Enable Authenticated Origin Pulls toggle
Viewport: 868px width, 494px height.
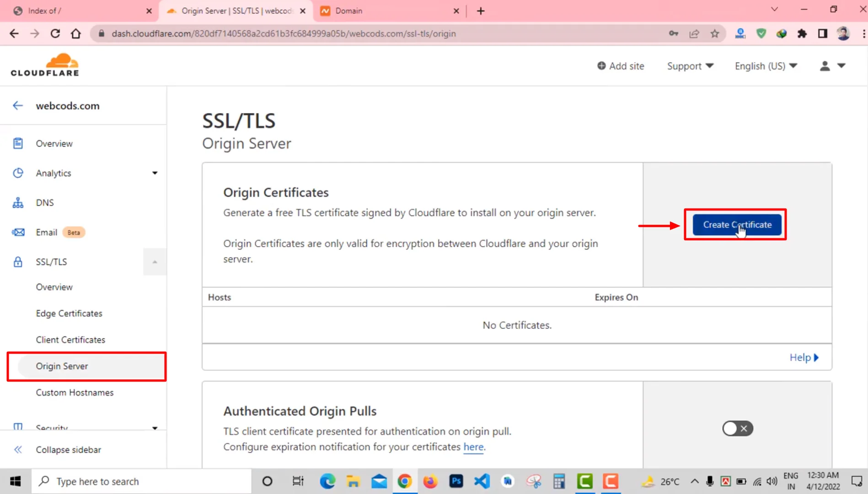737,429
